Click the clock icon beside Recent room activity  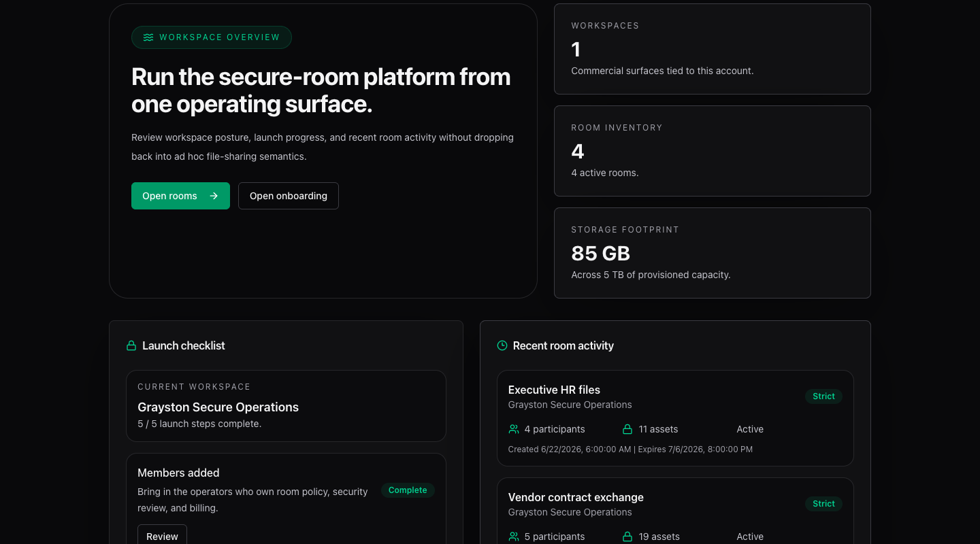click(502, 345)
